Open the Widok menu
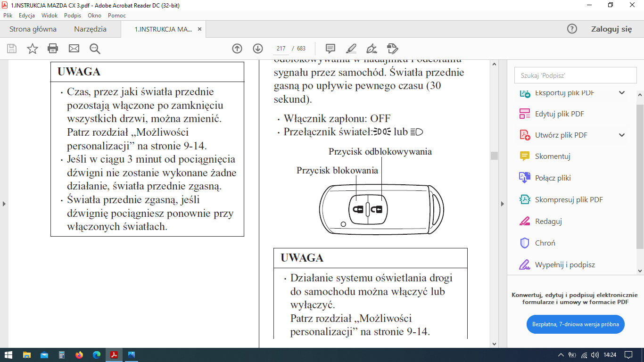 (50, 15)
